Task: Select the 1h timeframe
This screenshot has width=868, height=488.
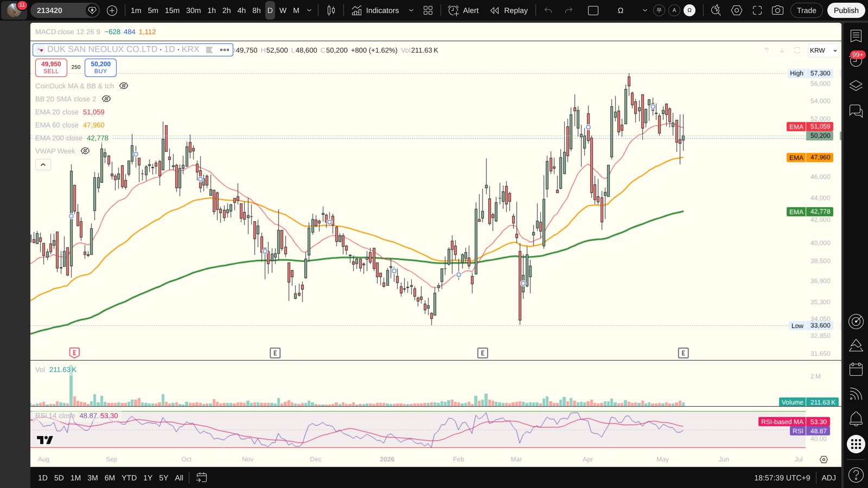Action: pos(212,10)
